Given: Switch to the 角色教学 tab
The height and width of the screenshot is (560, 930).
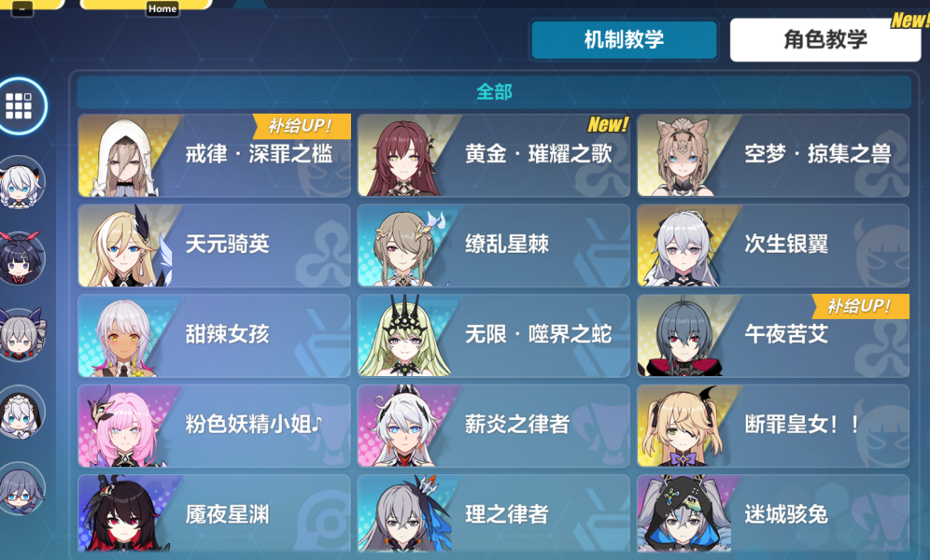Looking at the screenshot, I should point(825,40).
